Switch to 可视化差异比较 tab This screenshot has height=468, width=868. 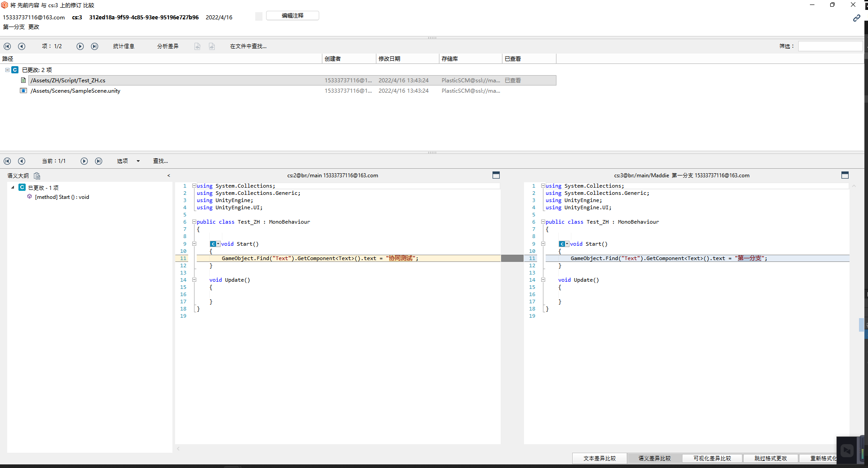[x=712, y=458]
